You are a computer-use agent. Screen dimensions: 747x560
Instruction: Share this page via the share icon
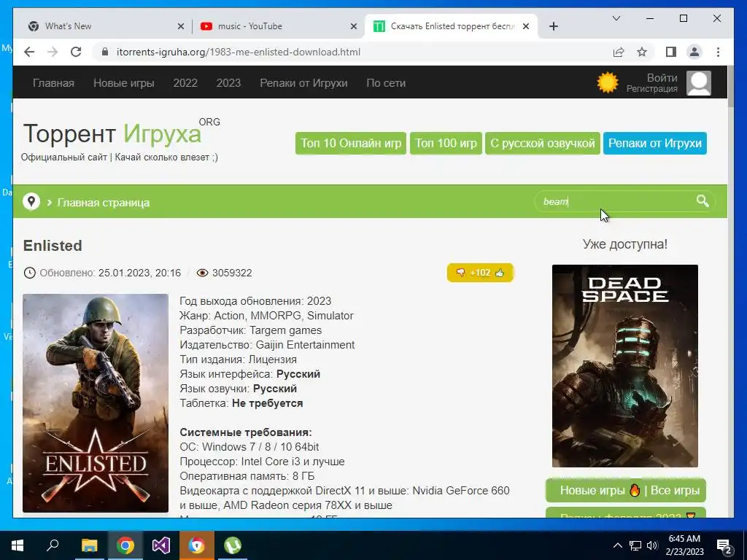[x=619, y=52]
